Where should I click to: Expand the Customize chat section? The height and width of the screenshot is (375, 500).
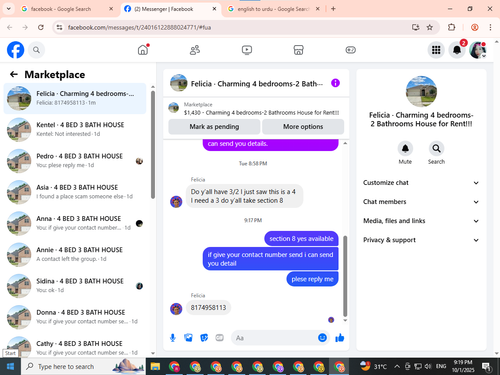coord(421,183)
